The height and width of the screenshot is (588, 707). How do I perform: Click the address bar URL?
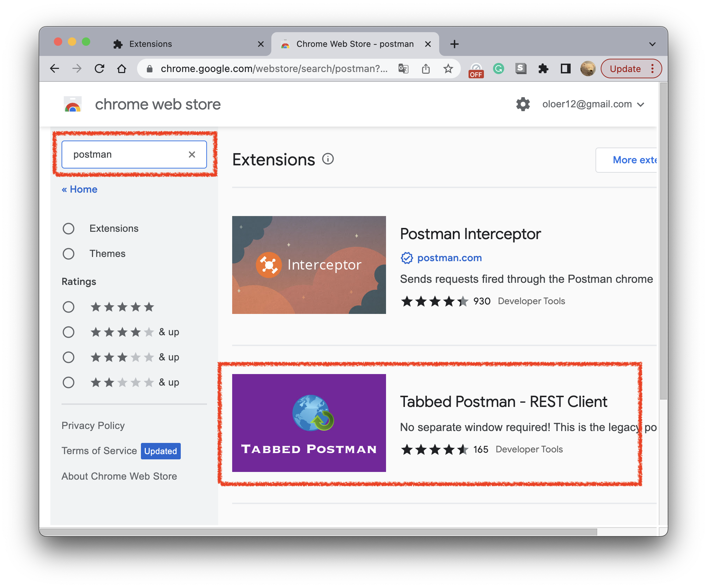(x=274, y=69)
